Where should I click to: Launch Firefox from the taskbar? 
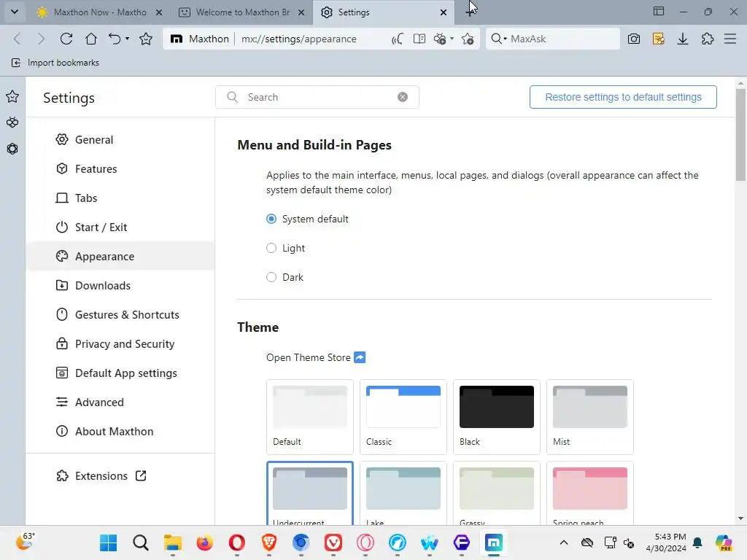tap(205, 542)
